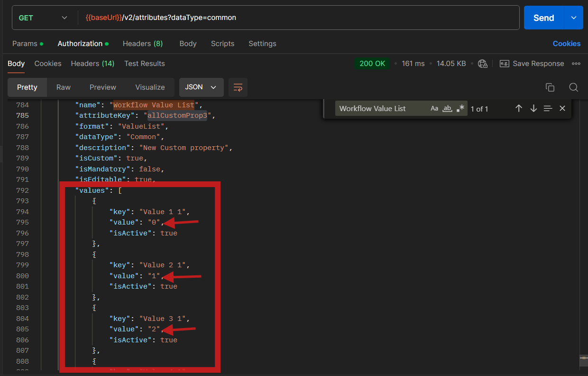Toggle match whole word option in search

tap(447, 109)
